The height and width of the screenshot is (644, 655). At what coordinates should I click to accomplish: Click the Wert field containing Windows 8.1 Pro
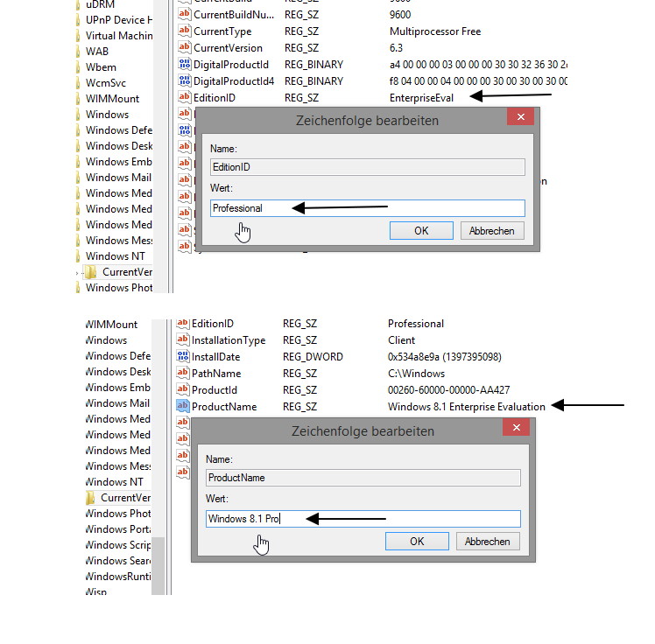pyautogui.click(x=363, y=519)
